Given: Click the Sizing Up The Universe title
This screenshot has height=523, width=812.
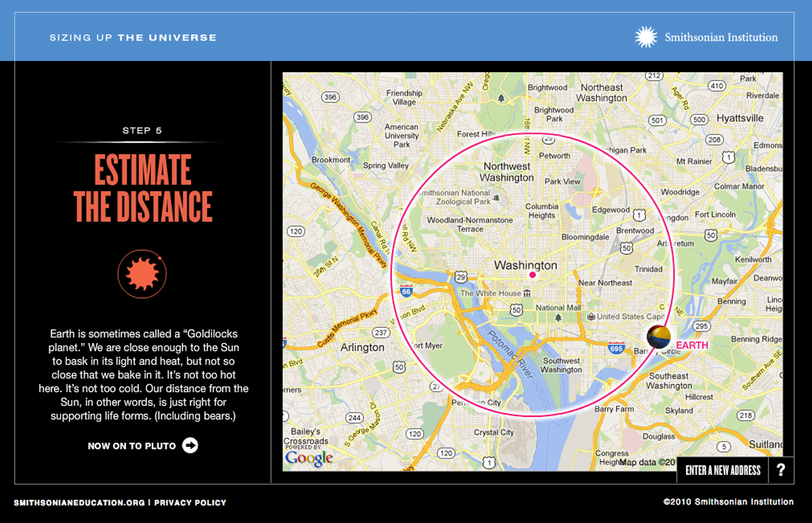Looking at the screenshot, I should click(133, 38).
